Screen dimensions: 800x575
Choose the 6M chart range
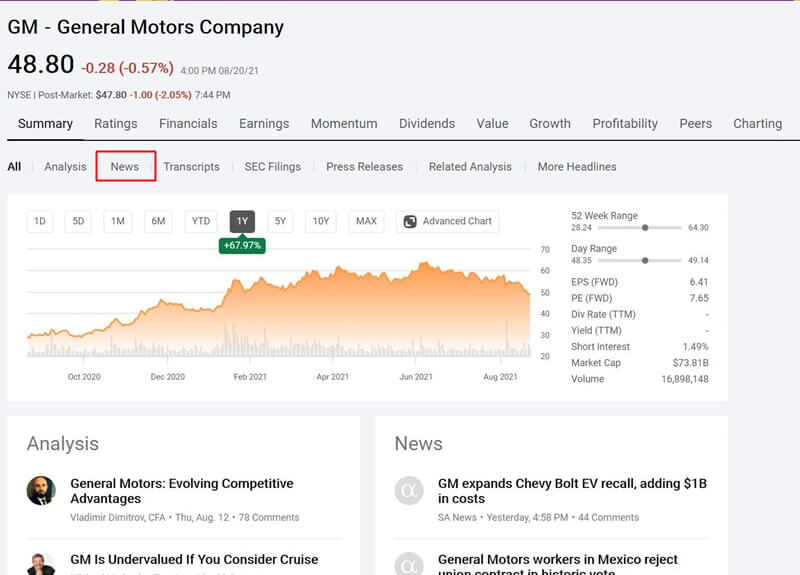tap(158, 221)
